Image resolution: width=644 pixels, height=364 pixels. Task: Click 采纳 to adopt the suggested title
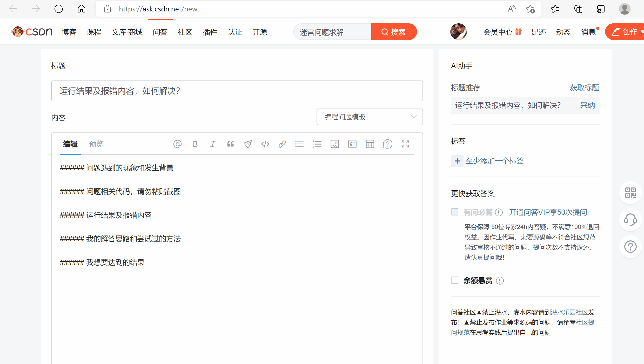click(587, 105)
